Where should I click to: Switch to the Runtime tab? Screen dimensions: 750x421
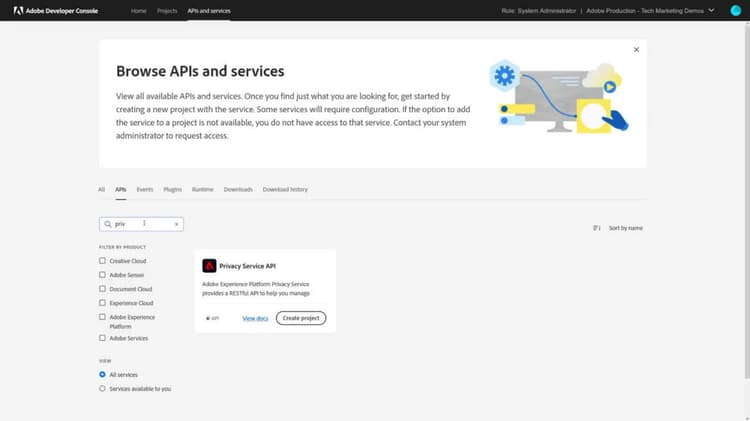tap(203, 189)
